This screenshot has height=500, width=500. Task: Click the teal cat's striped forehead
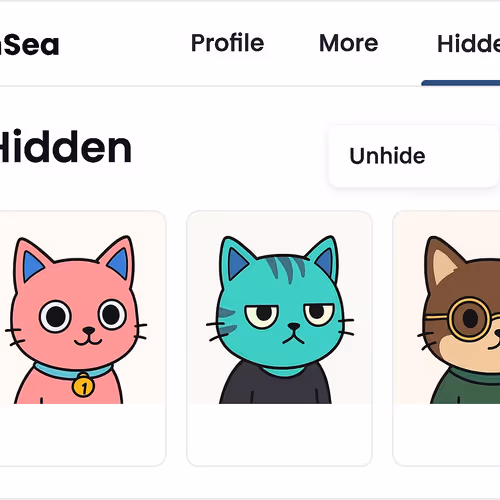286,268
